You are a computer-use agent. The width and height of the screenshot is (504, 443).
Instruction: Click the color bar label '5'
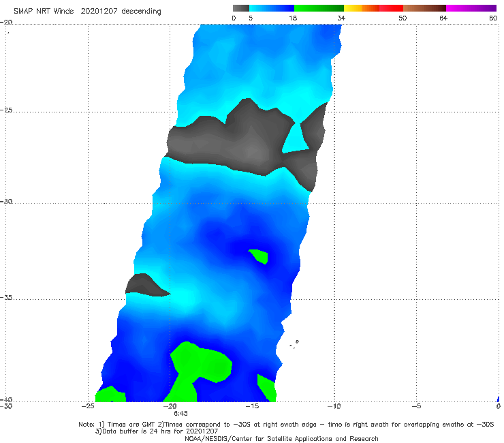(251, 18)
